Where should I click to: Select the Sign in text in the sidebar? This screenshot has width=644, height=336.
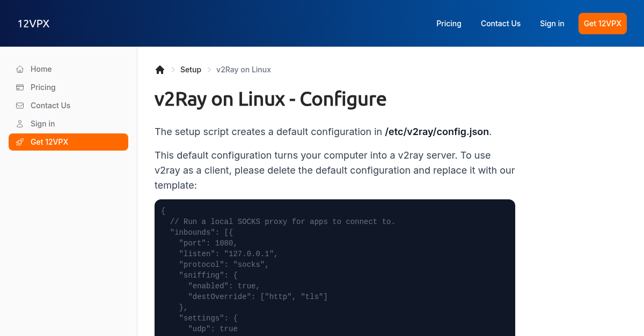(43, 124)
